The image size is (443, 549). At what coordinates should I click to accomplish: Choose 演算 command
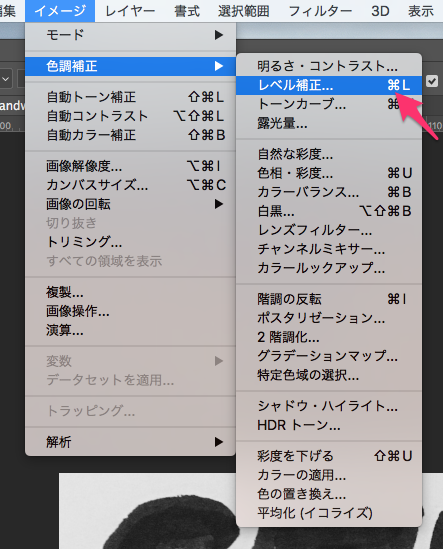coord(130,330)
